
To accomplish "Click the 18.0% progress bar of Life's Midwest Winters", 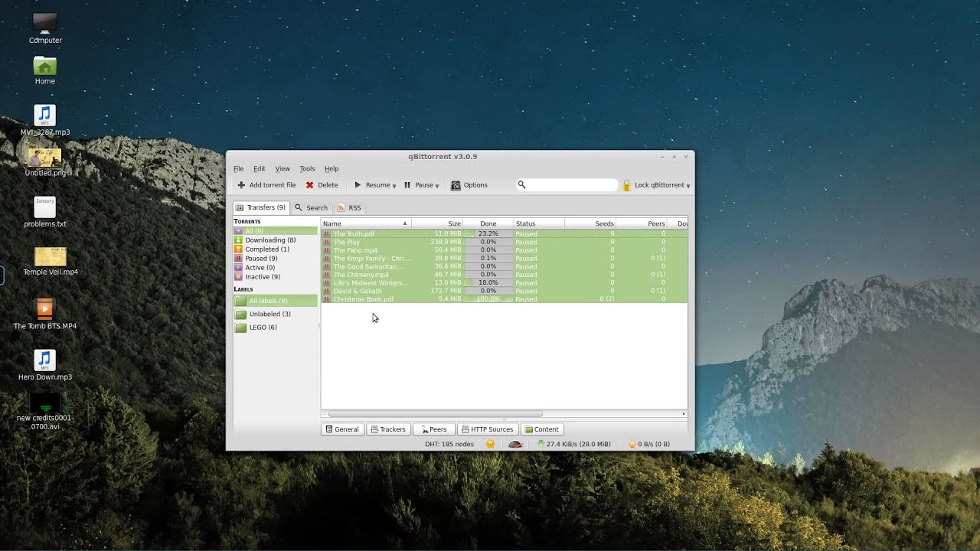I will pyautogui.click(x=488, y=283).
